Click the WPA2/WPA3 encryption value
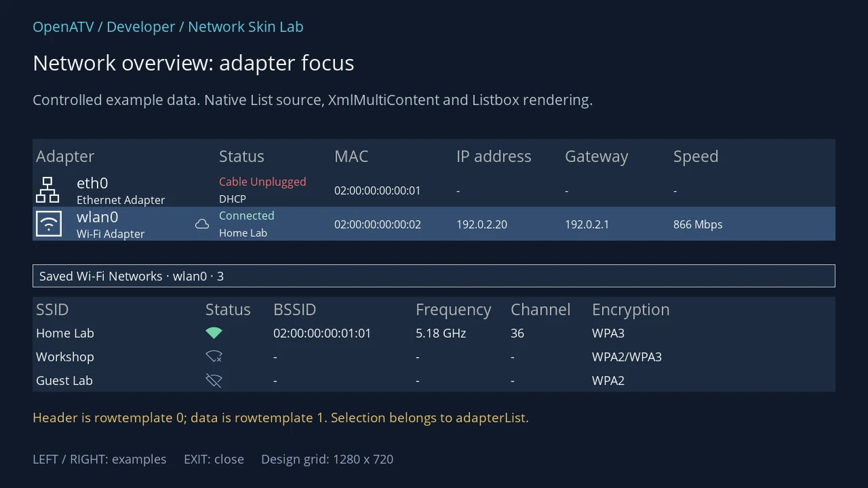 click(x=627, y=357)
